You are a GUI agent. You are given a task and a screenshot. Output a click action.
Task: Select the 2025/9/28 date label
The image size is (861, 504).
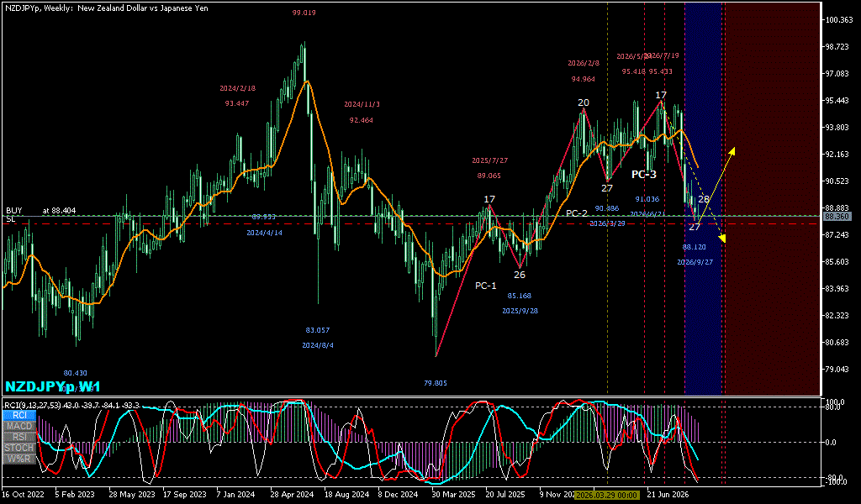520,311
